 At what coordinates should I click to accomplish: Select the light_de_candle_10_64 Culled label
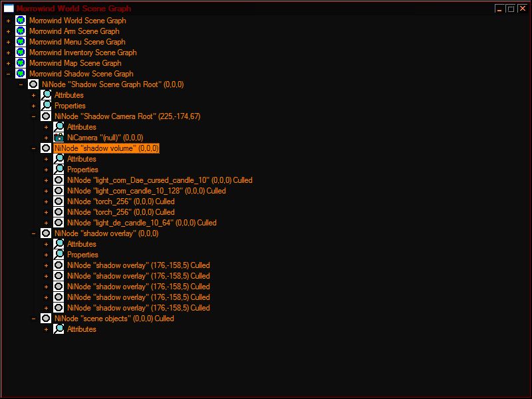coord(142,223)
